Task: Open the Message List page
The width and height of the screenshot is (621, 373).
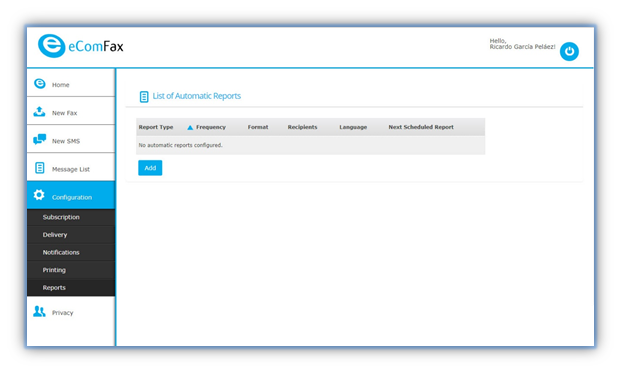Action: [x=71, y=167]
